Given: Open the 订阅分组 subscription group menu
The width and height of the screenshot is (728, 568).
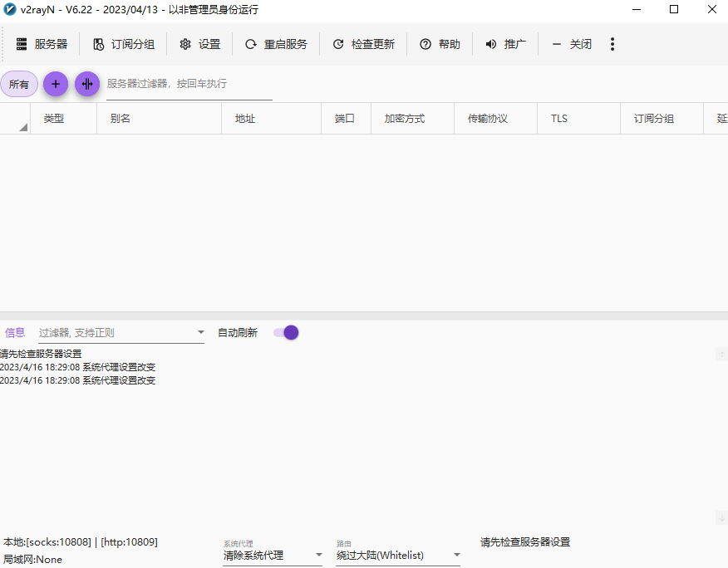Looking at the screenshot, I should click(x=123, y=44).
